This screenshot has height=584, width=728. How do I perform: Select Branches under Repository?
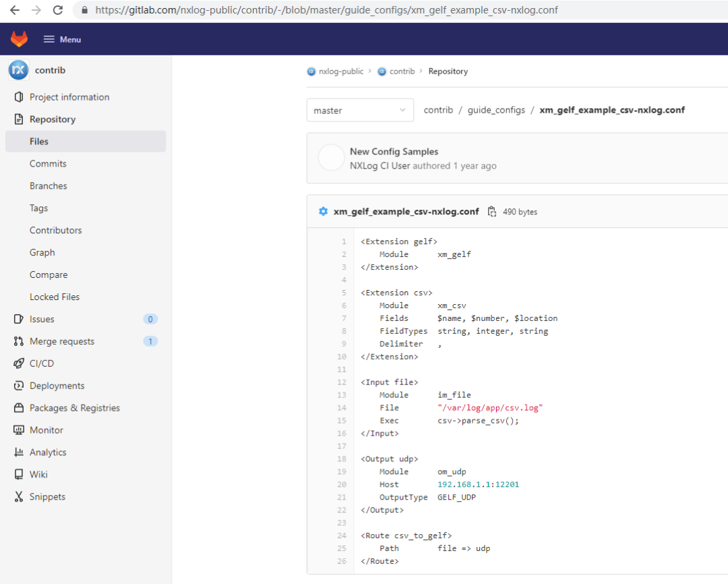[49, 186]
